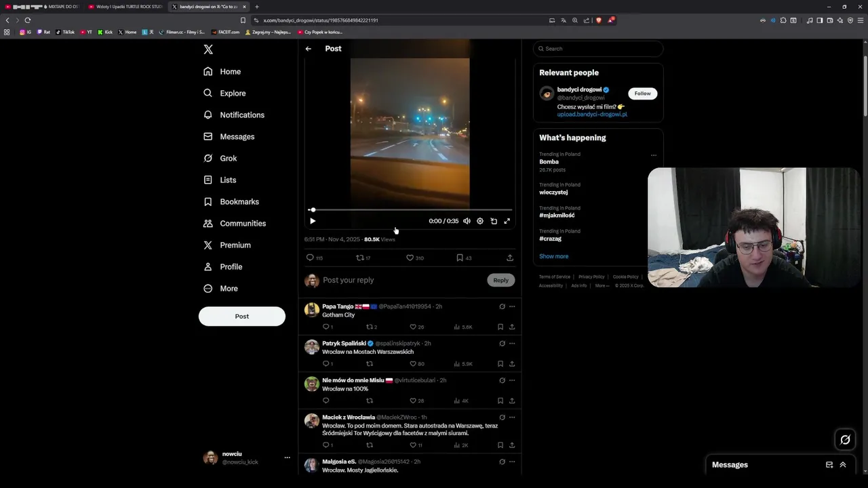Image resolution: width=868 pixels, height=488 pixels.
Task: Bookmark the main post with 43 bookmarks
Action: (464, 258)
